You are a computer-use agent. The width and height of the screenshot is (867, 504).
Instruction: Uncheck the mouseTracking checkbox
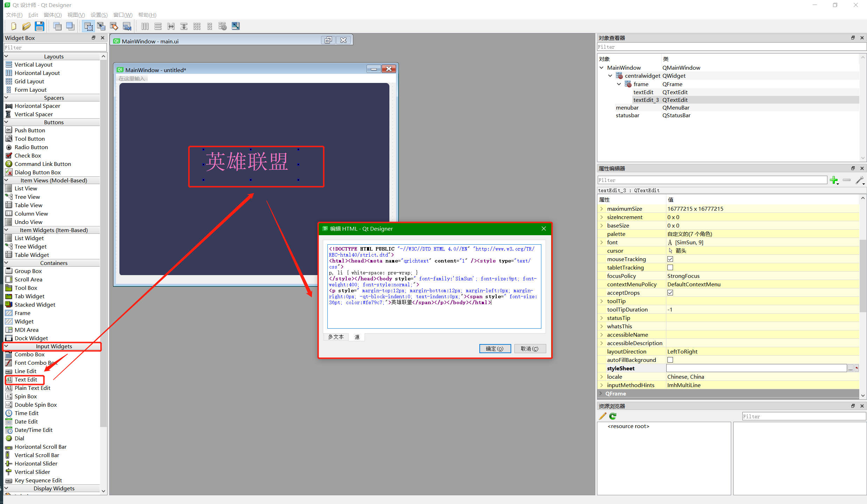point(670,259)
